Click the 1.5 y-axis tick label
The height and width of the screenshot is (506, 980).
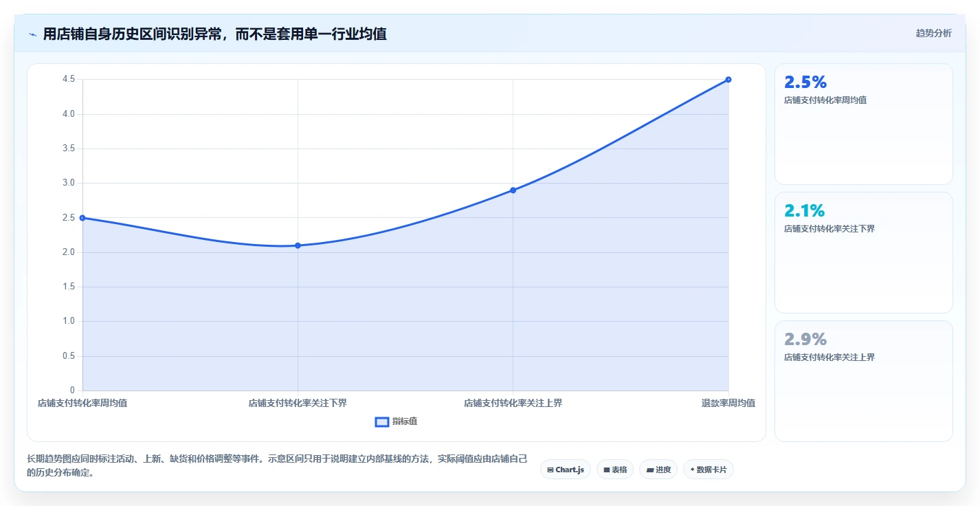coord(69,287)
